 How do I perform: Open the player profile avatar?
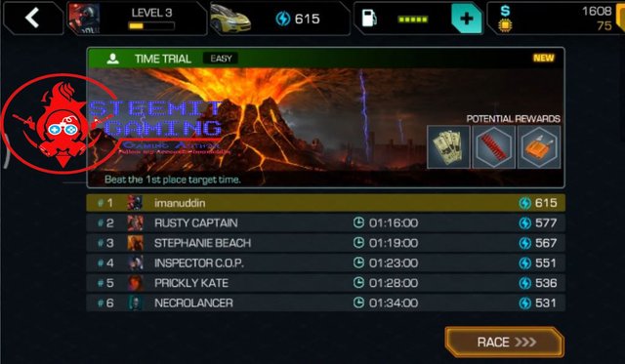tap(84, 19)
